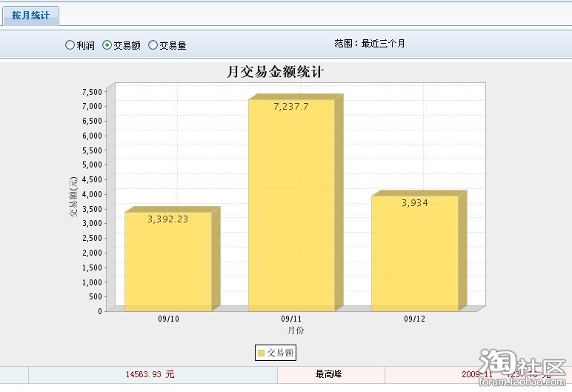
Task: Click the 月交易金额统计 chart title
Action: coord(275,72)
